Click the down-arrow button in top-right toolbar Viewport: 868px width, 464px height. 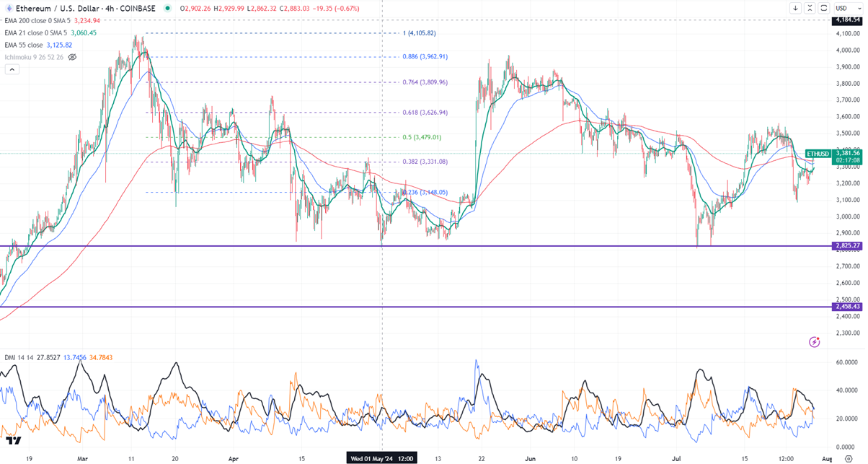[795, 8]
